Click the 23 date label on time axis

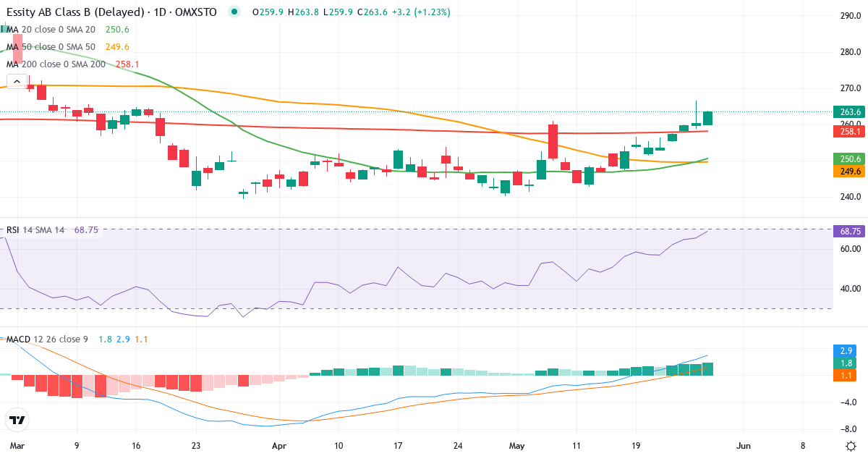click(195, 445)
